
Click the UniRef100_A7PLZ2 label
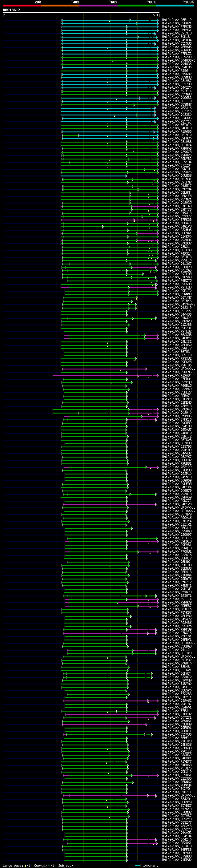pyautogui.click(x=177, y=54)
